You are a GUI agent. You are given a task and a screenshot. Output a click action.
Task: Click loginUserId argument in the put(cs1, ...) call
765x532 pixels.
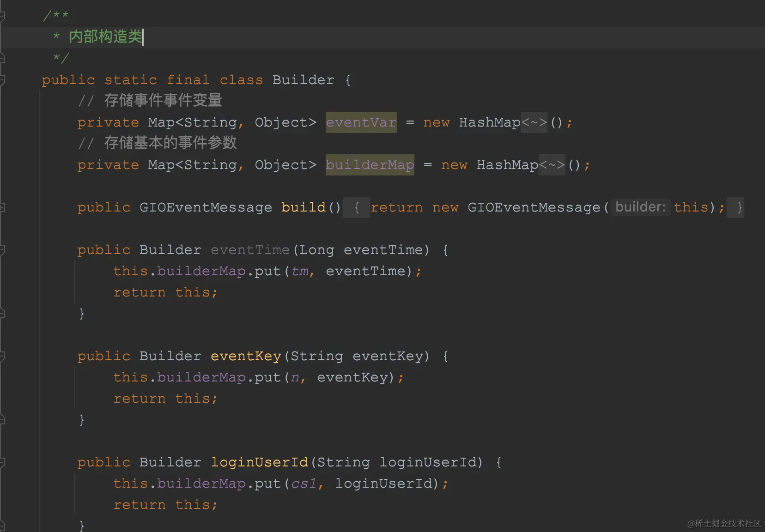383,484
